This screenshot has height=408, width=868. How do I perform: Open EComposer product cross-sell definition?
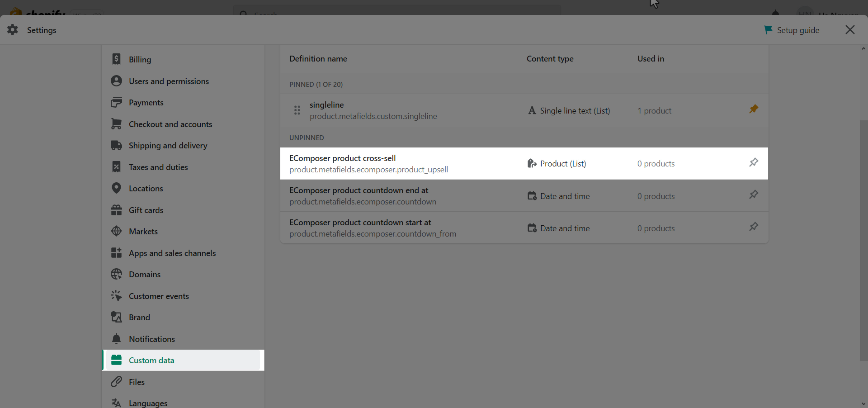tap(524, 163)
